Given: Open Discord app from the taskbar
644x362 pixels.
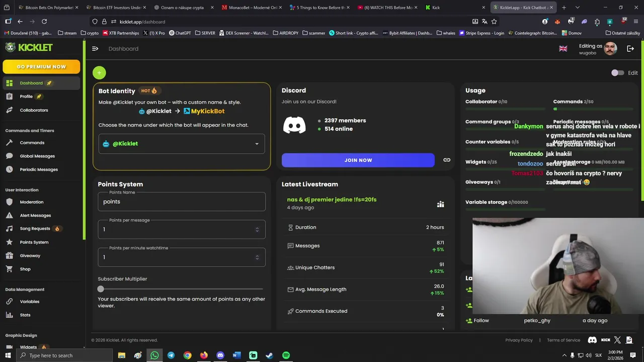Looking at the screenshot, I should [220, 355].
